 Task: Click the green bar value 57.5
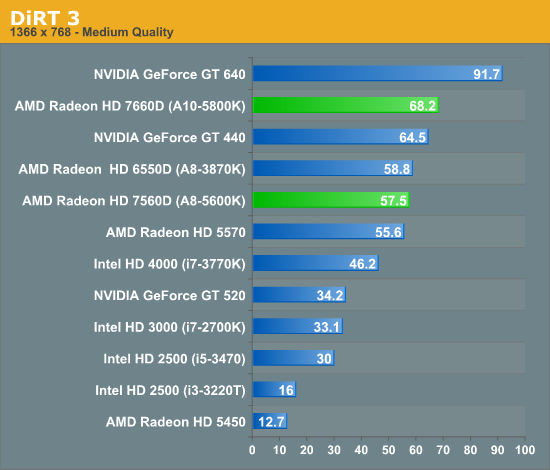(394, 201)
